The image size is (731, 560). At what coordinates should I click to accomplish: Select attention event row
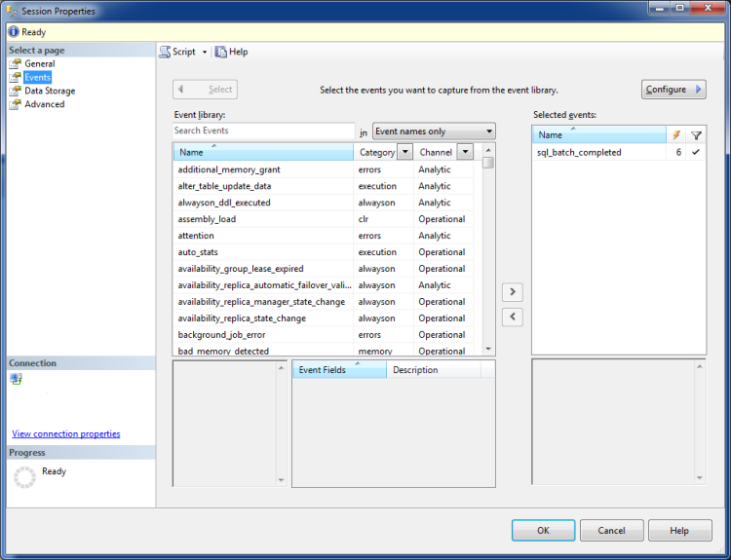point(323,236)
